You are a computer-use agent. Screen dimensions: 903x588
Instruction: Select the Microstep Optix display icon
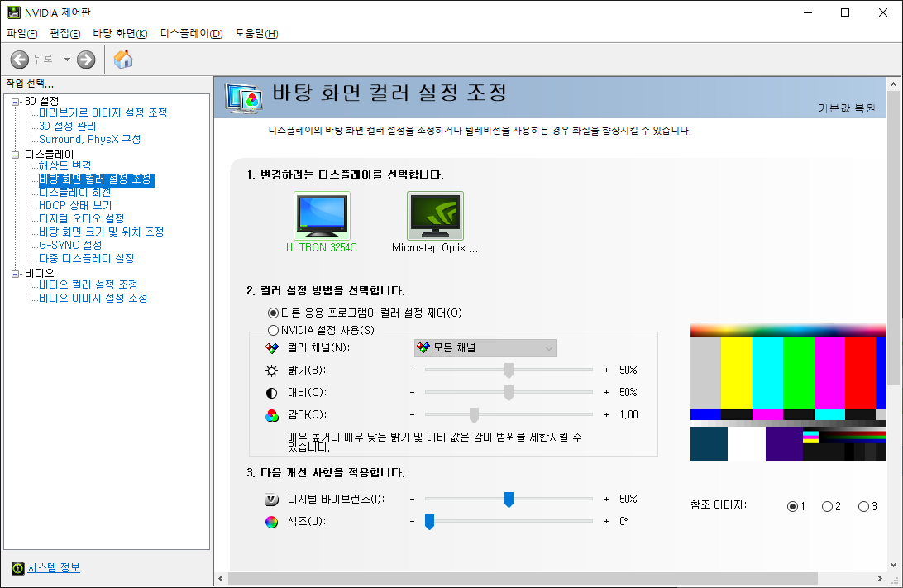[435, 216]
